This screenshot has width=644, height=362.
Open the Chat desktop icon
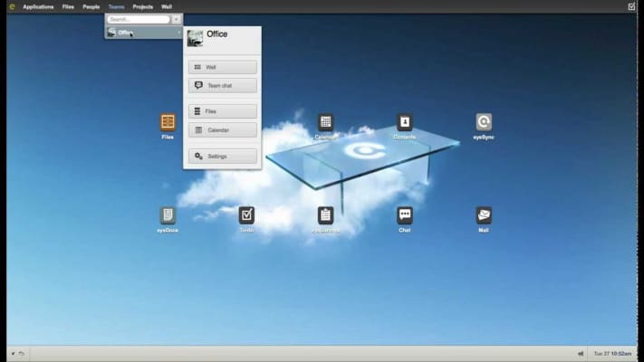(x=405, y=215)
